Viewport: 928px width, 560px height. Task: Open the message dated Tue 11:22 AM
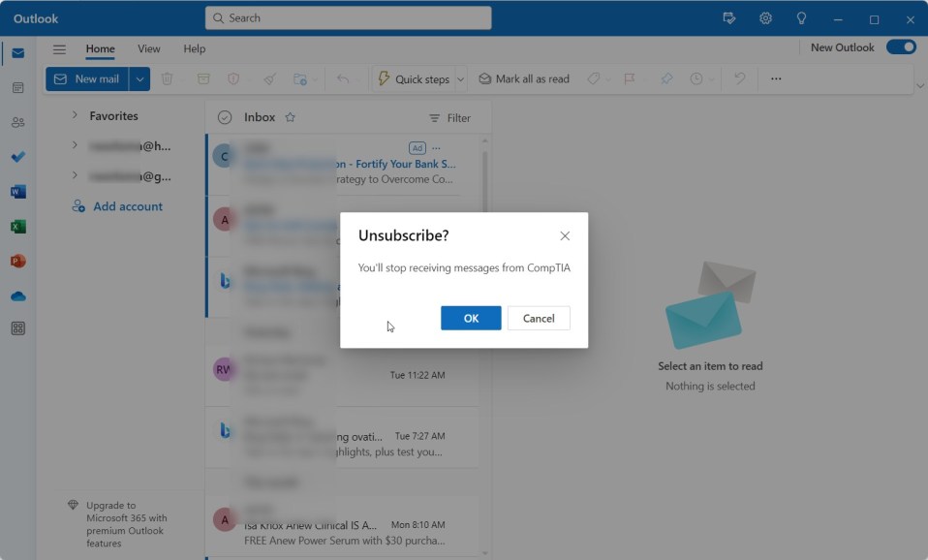click(x=343, y=375)
